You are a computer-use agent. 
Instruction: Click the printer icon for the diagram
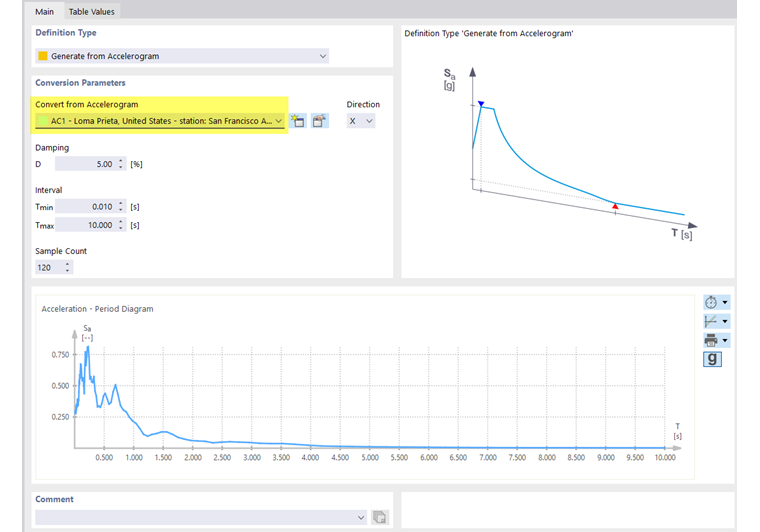coord(711,340)
